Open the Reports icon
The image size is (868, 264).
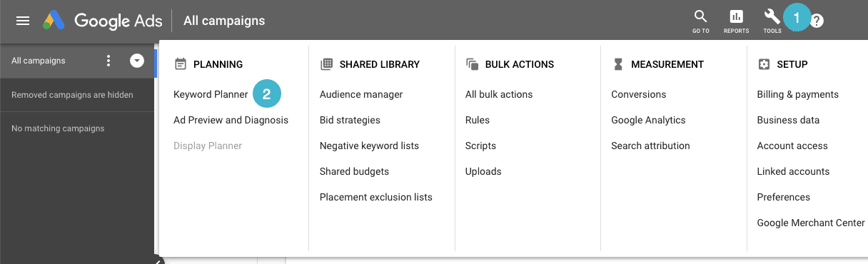click(x=736, y=20)
